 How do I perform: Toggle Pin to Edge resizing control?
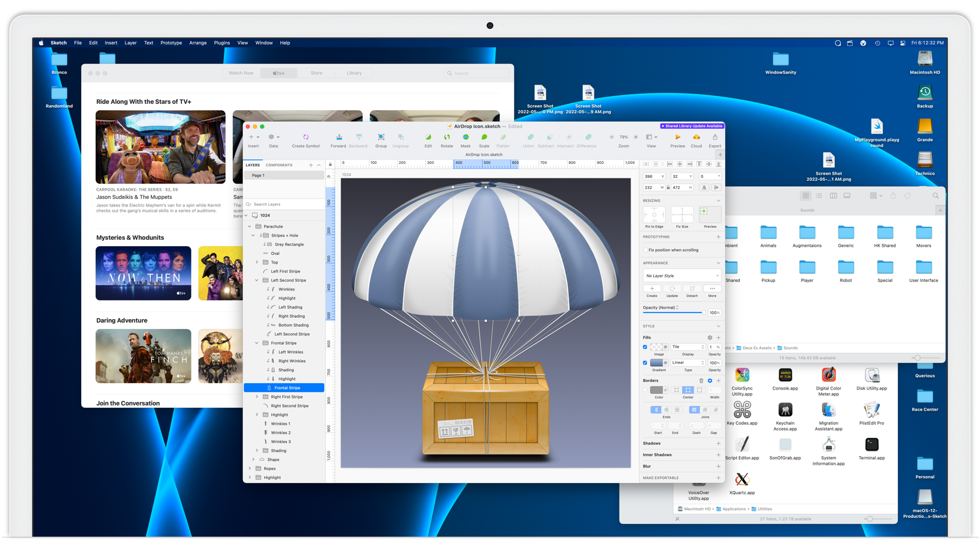pyautogui.click(x=654, y=214)
